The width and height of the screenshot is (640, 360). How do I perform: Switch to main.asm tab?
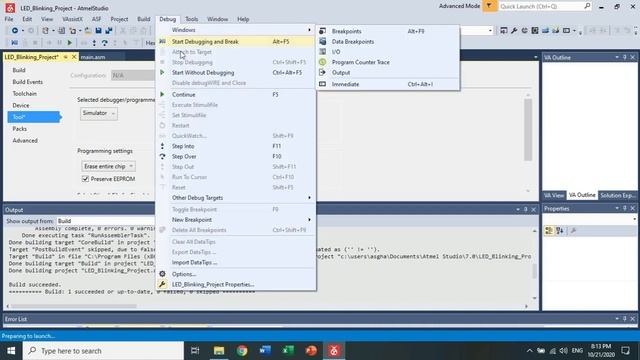click(x=93, y=57)
